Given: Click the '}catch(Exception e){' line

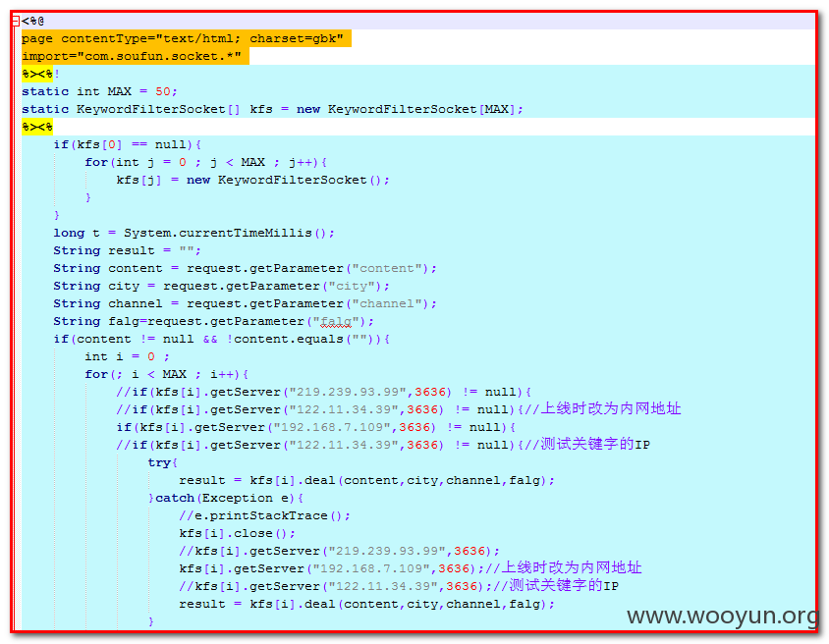Looking at the screenshot, I should coord(226,498).
